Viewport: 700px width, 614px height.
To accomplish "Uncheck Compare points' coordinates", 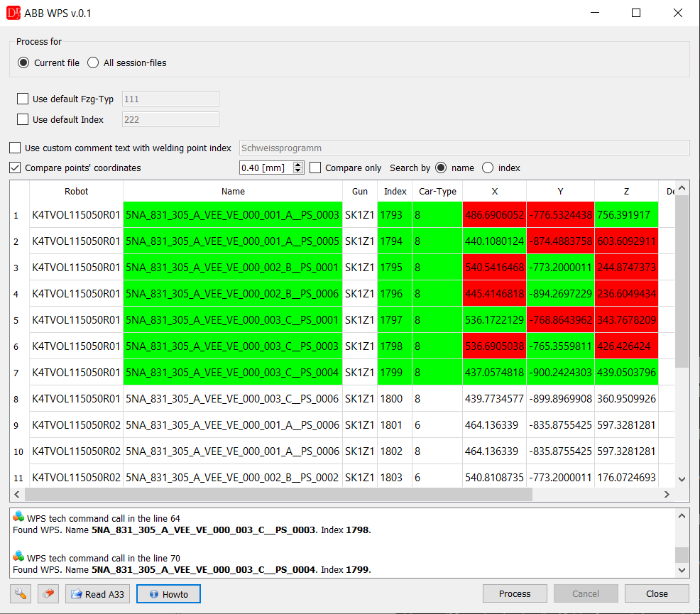I will point(15,168).
